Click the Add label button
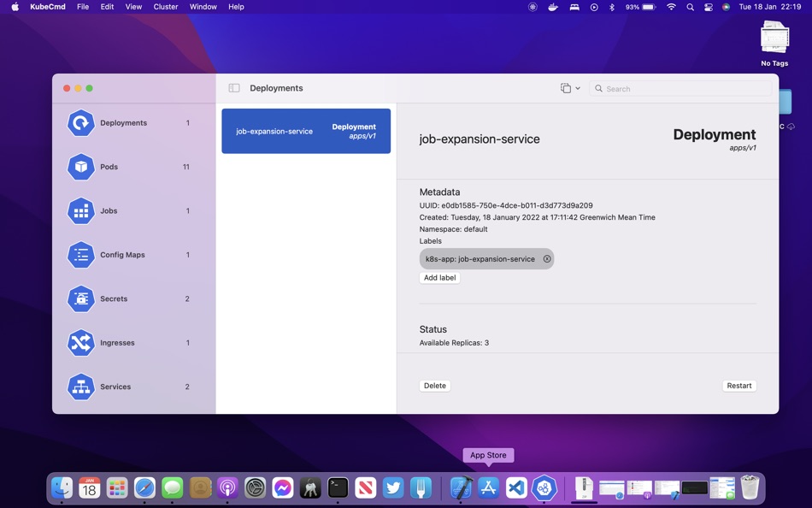Image resolution: width=812 pixels, height=508 pixels. (x=439, y=278)
